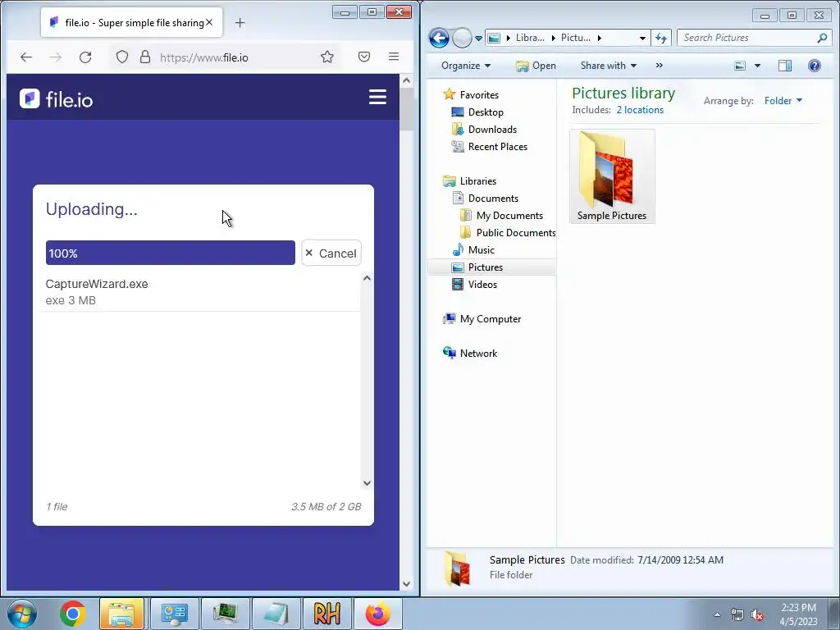Open the file.io hamburger menu

click(x=377, y=97)
